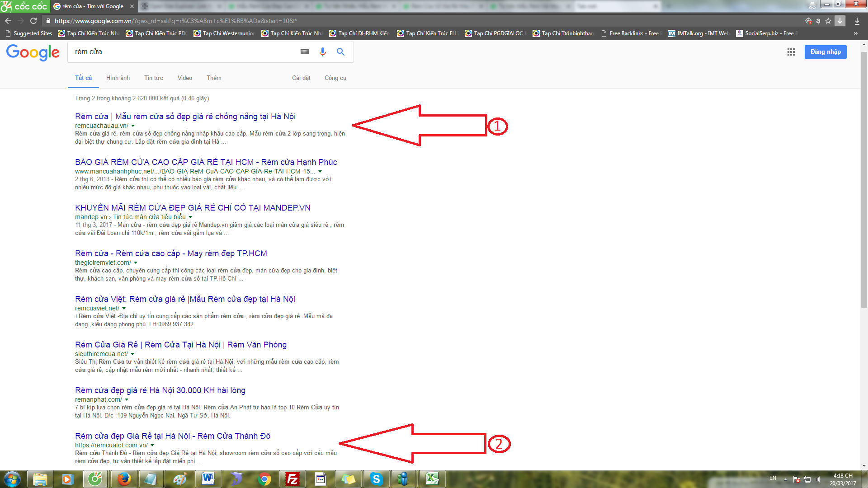Open 'KHUYẾN MÃI RÈM CỬA ĐẸP' result
Image resolution: width=868 pixels, height=488 pixels.
[x=193, y=208]
